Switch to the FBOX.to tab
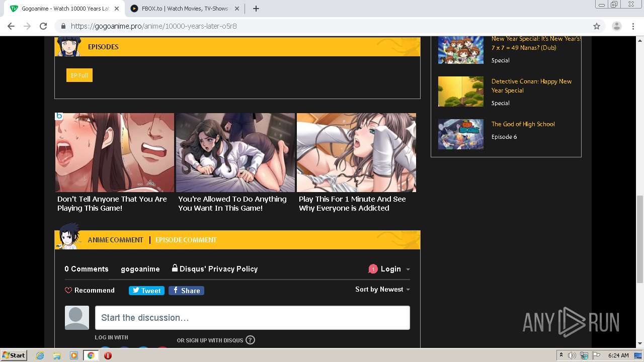Viewport: 644px width, 362px height. coord(184,9)
